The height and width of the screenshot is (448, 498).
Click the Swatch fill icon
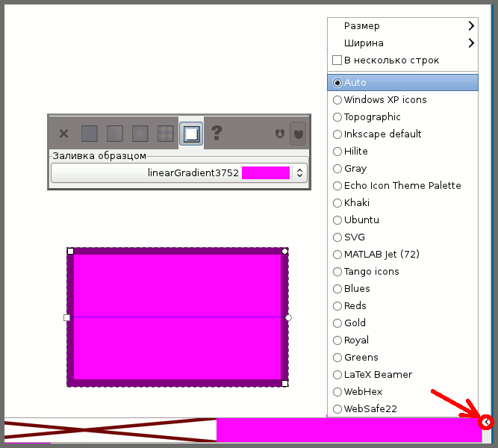[x=191, y=134]
